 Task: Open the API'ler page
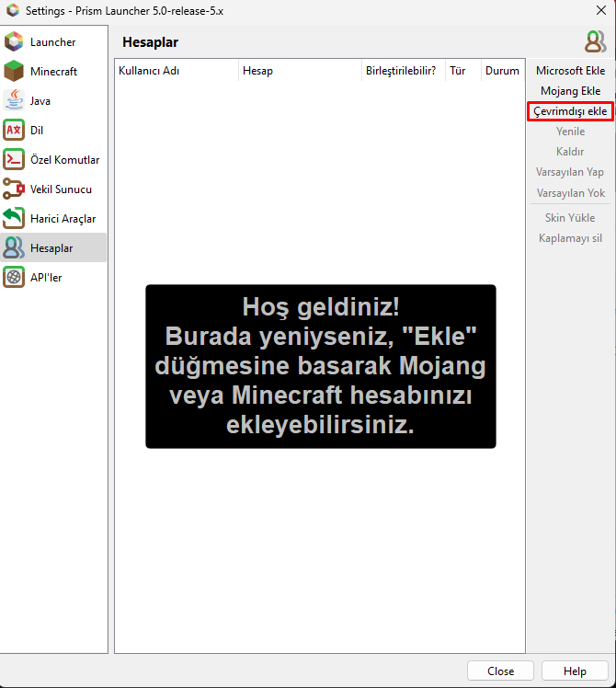coord(53,277)
